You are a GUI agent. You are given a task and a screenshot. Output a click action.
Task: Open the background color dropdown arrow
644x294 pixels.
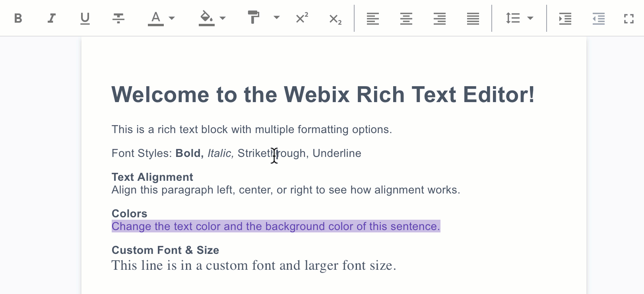(x=223, y=18)
